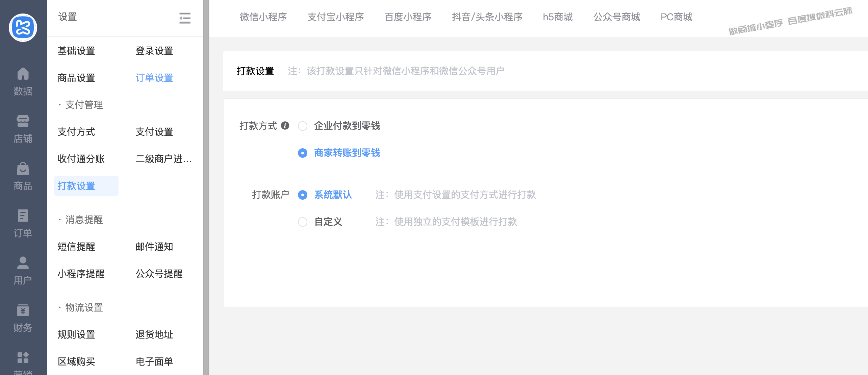Viewport: 868px width, 375px height.
Task: Open the 财务 yen icon
Action: click(23, 310)
